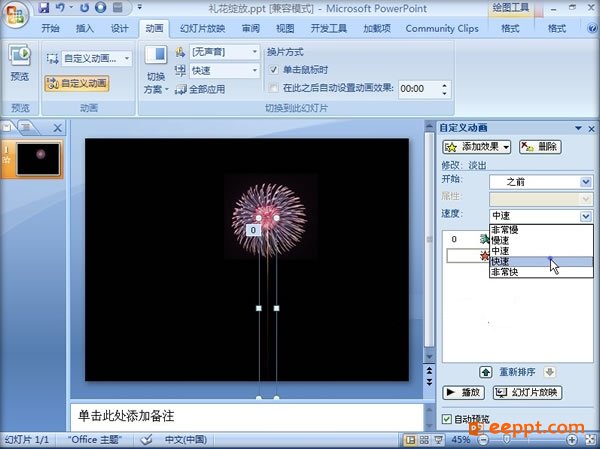Choose 中速 in the speed list
The image size is (600, 449).
tap(541, 251)
